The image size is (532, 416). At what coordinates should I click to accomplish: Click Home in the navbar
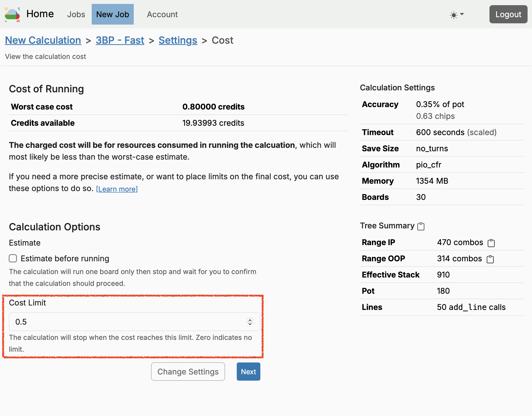40,14
